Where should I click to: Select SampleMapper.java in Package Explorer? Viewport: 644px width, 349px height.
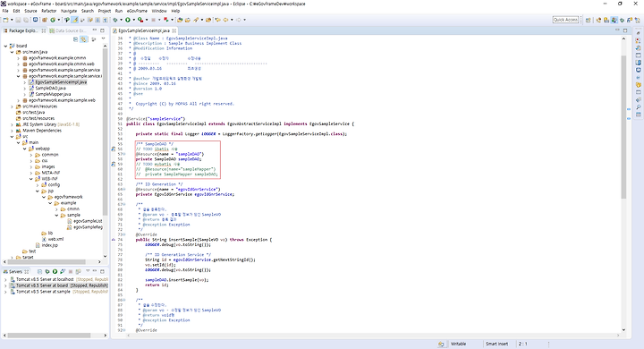(50, 95)
